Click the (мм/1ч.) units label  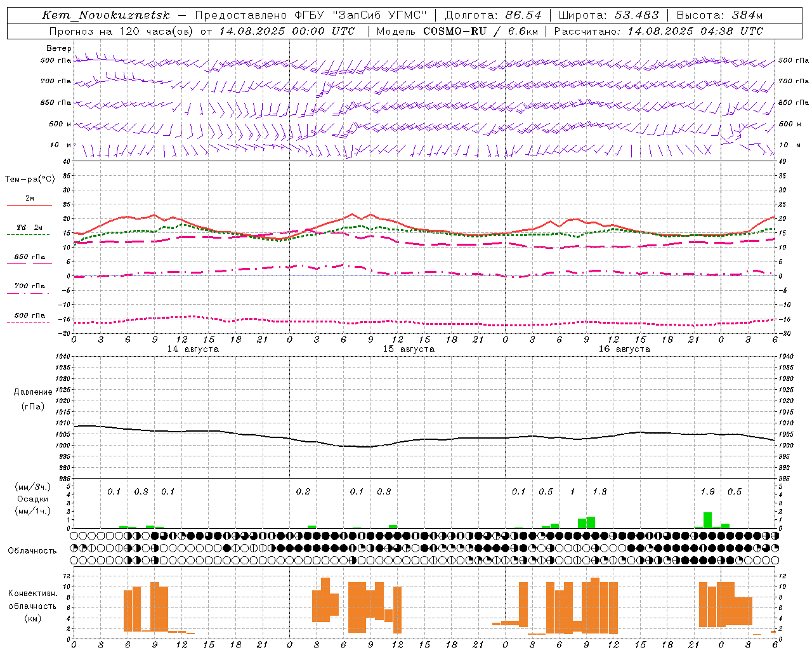click(x=33, y=511)
